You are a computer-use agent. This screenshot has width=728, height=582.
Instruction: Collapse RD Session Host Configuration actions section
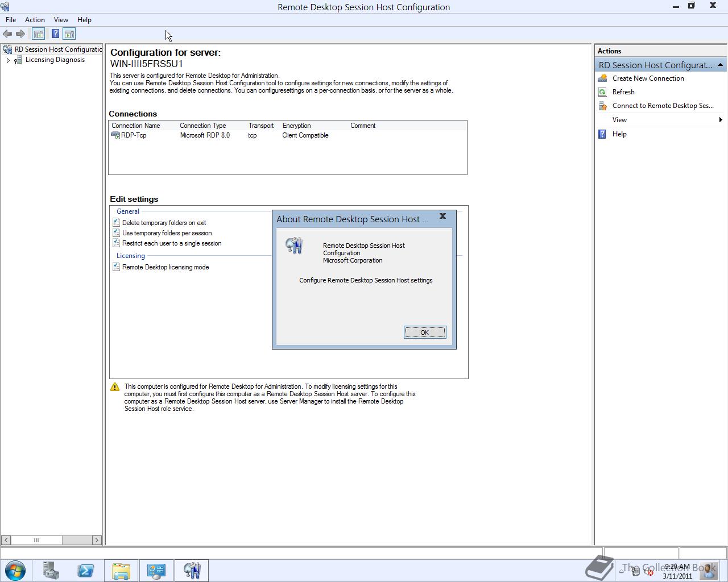[720, 65]
